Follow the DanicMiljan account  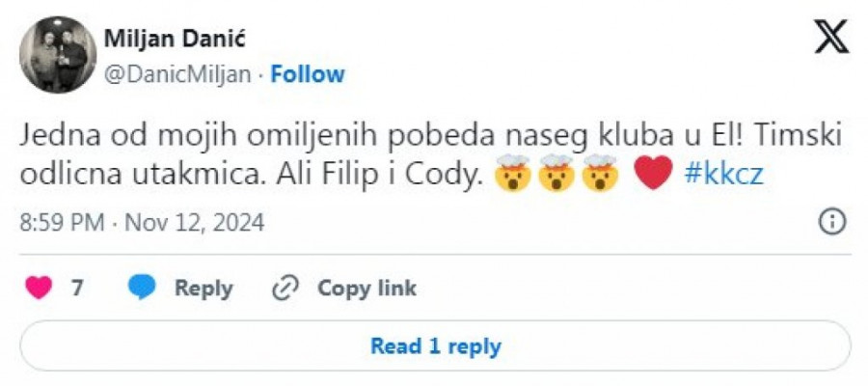click(307, 74)
